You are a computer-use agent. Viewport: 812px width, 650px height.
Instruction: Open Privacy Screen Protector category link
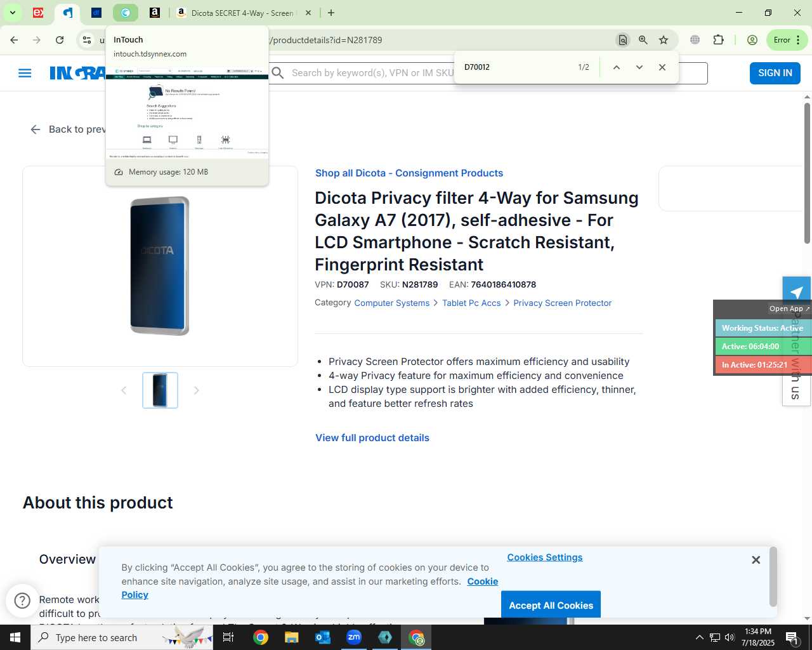[562, 303]
